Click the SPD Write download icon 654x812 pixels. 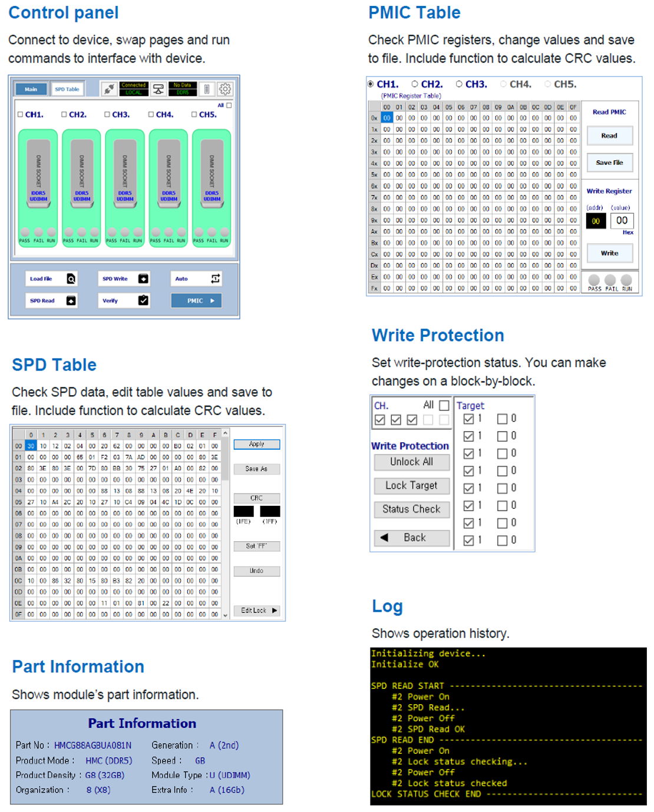[x=143, y=279]
